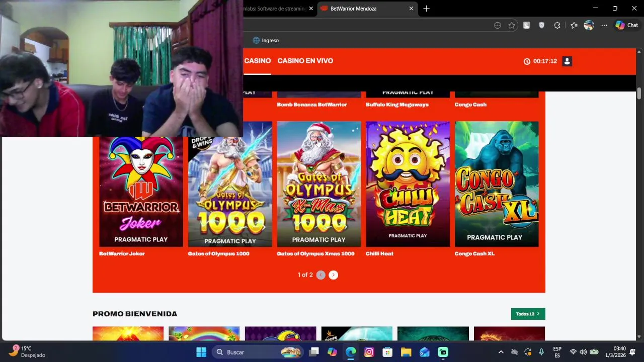The width and height of the screenshot is (644, 362).
Task: Click the 'Chilli Heat' title text
Action: click(379, 254)
